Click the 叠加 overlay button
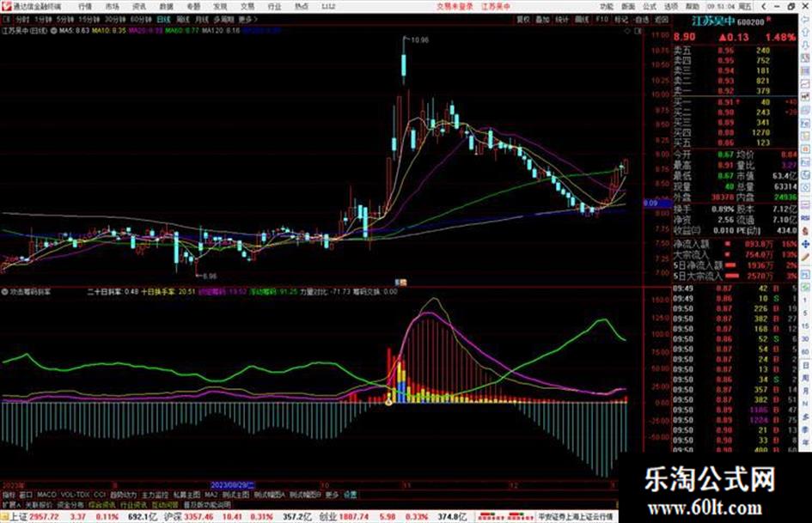The height and width of the screenshot is (523, 812). coord(542,19)
